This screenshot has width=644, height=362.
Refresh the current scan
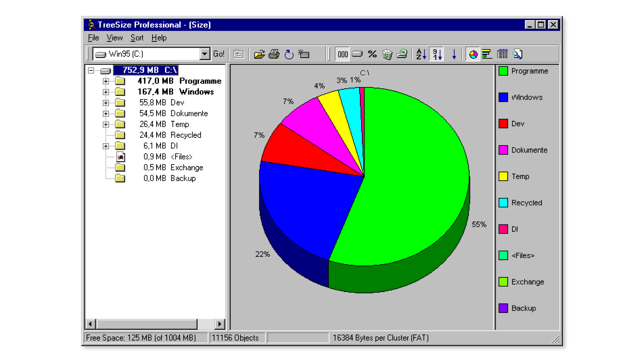coord(288,54)
